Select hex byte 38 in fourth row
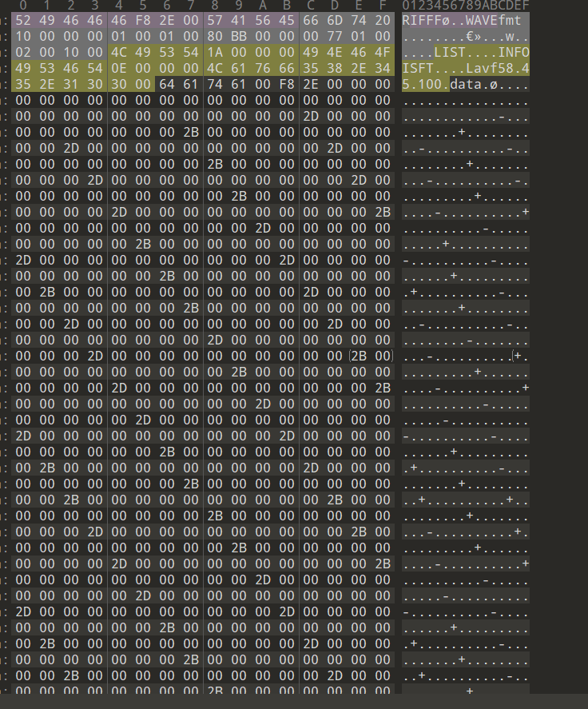 (334, 68)
